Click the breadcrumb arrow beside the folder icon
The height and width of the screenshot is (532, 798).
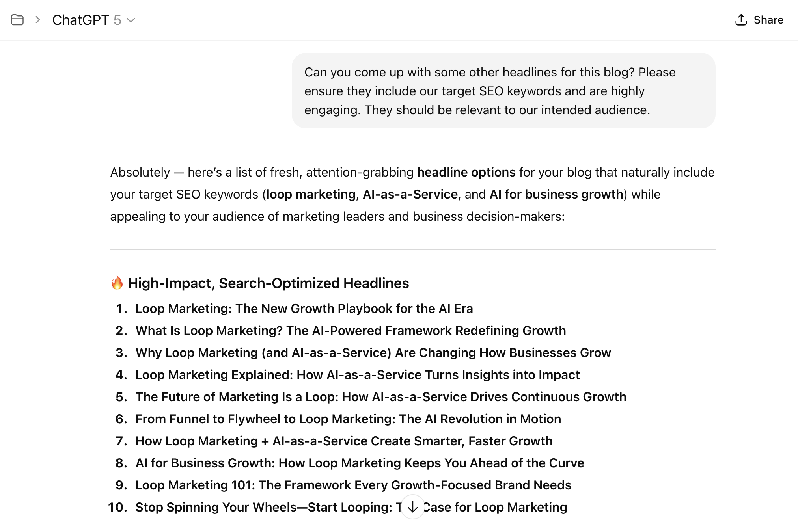coord(38,20)
